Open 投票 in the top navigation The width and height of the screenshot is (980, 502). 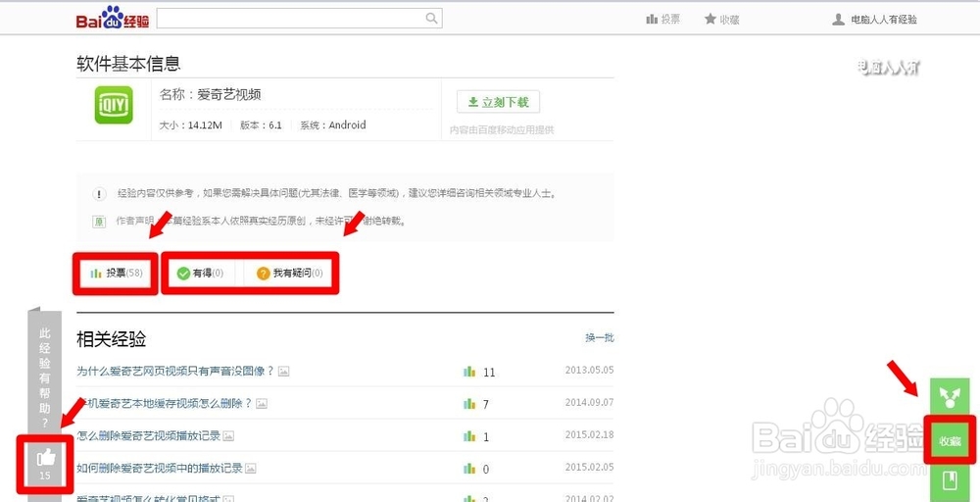(662, 20)
